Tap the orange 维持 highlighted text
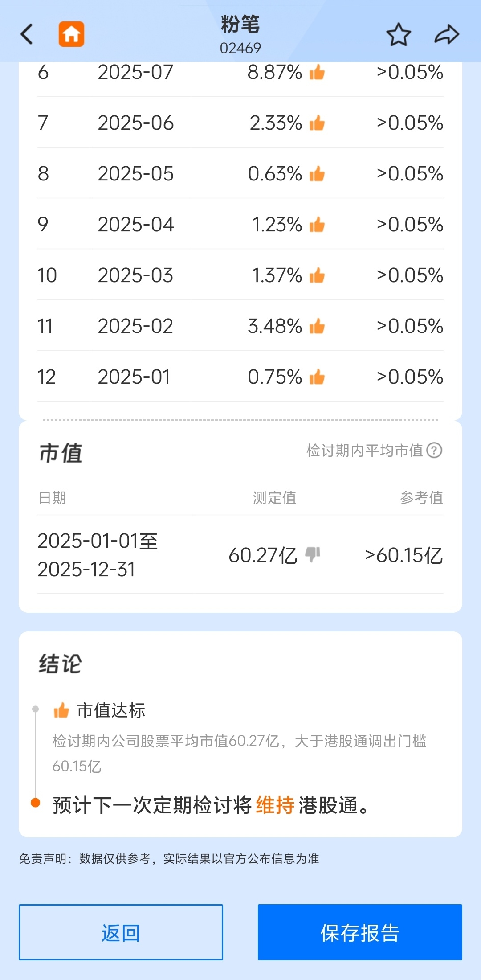481x980 pixels. click(x=275, y=805)
